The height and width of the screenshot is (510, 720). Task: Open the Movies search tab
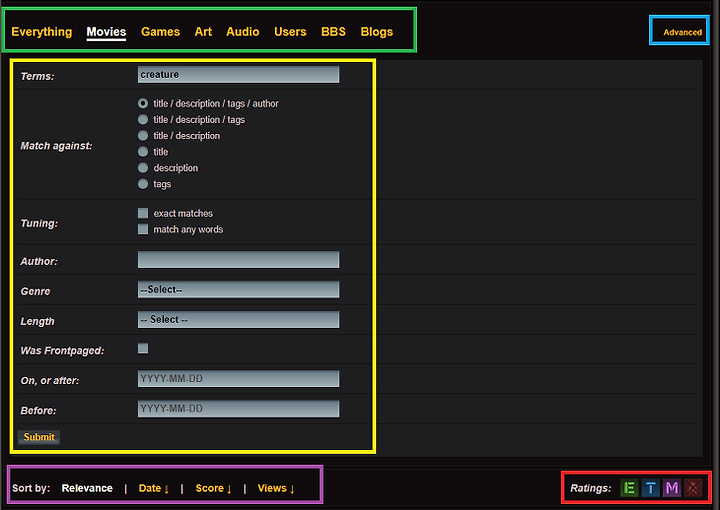click(x=106, y=32)
